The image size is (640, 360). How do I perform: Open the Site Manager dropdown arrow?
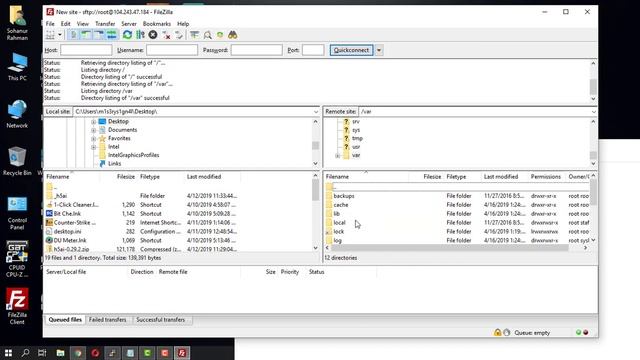click(60, 35)
